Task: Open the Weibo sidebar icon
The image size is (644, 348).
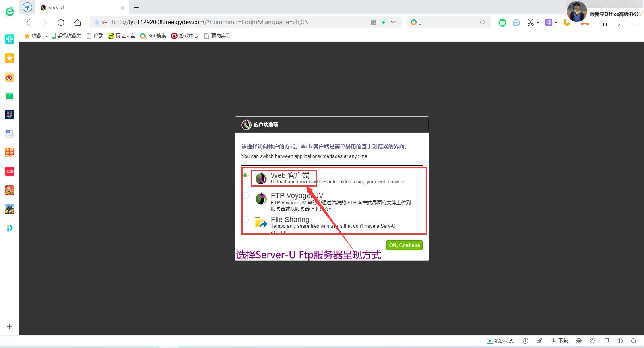Action: click(x=10, y=77)
